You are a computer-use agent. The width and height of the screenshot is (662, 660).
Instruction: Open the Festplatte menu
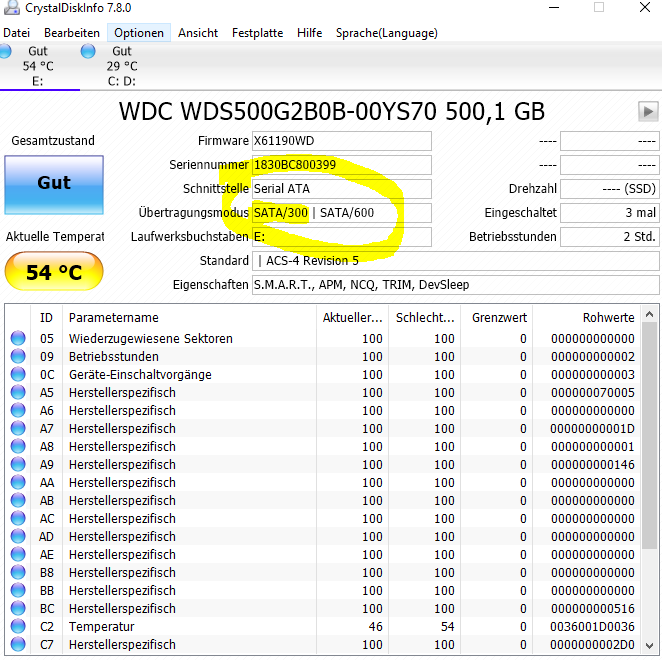coord(257,33)
